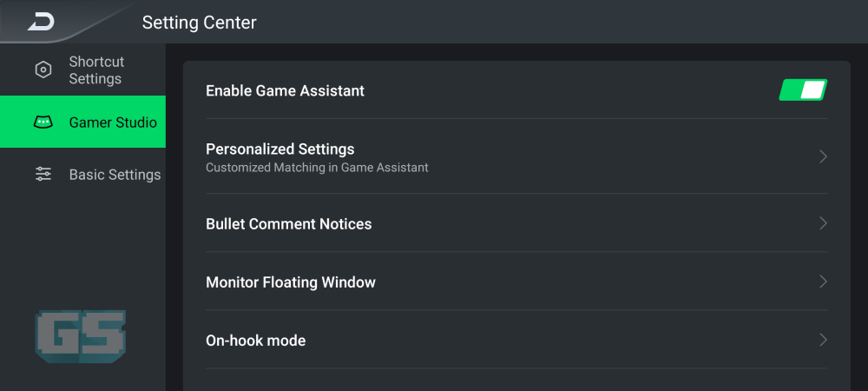This screenshot has width=868, height=391.
Task: Click the gamepad icon beside Gamer Studio
Action: pyautogui.click(x=43, y=122)
